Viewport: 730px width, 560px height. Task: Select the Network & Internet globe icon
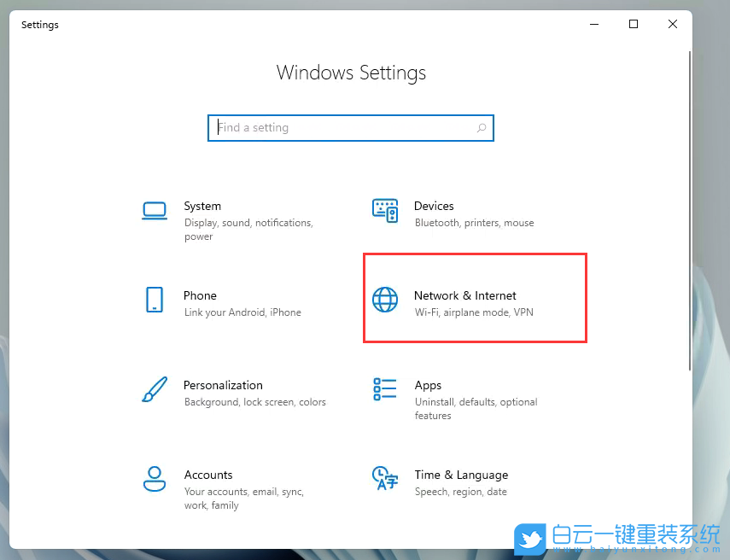click(385, 300)
